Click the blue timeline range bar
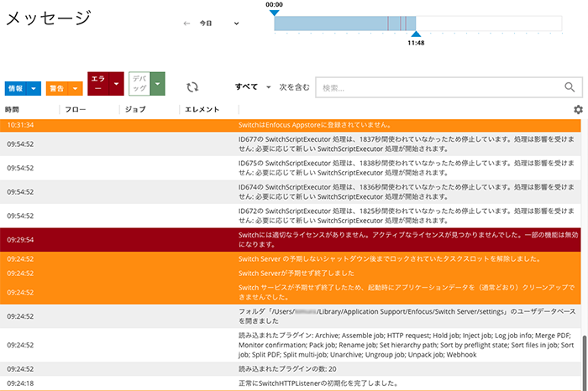 [x=344, y=23]
